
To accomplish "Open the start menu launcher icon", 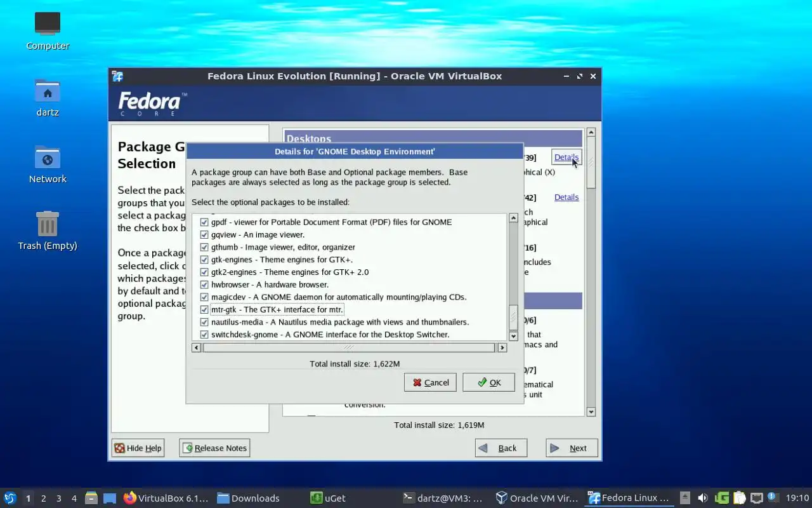I will [10, 498].
